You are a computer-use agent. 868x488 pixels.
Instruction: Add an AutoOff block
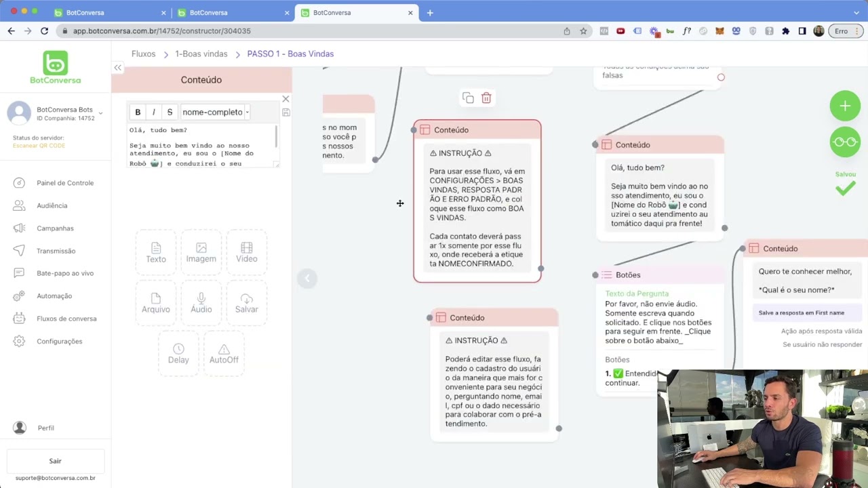[x=224, y=353]
